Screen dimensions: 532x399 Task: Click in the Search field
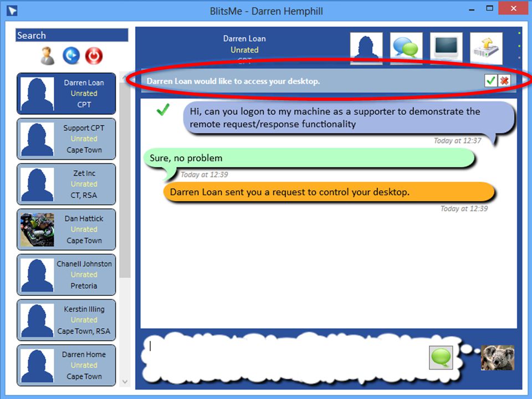click(71, 35)
